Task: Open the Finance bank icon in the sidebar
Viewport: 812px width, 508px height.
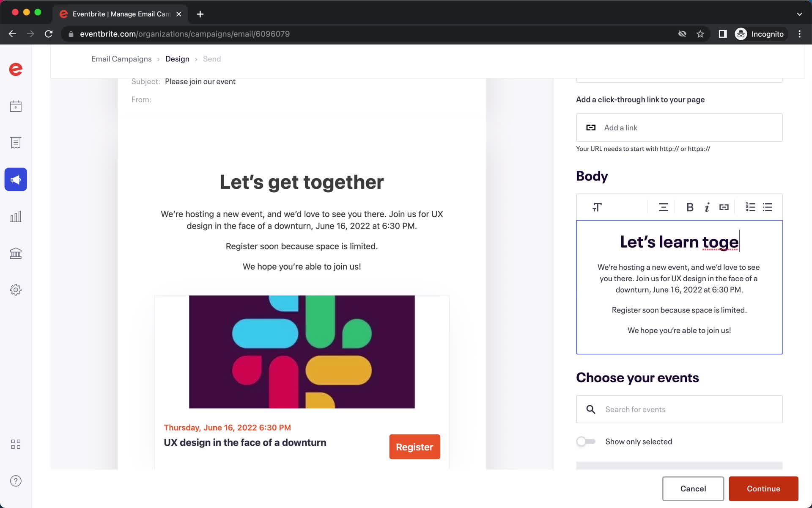Action: click(x=16, y=253)
